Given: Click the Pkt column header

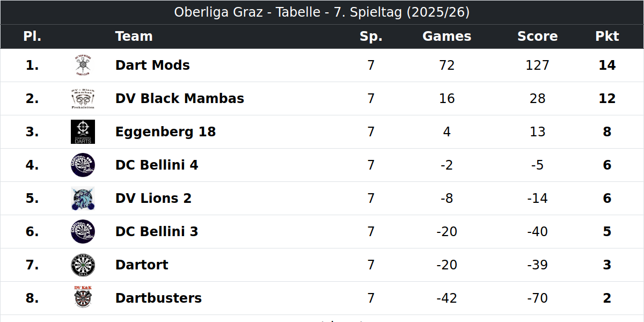Looking at the screenshot, I should click(607, 36).
